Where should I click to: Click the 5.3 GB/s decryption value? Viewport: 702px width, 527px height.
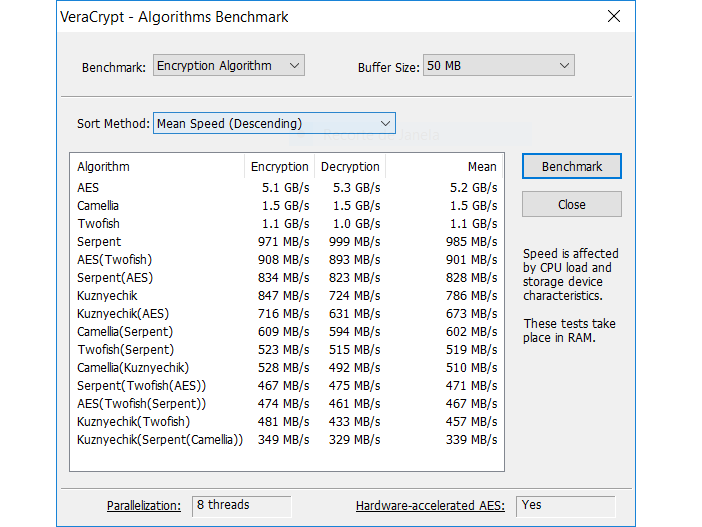356,188
